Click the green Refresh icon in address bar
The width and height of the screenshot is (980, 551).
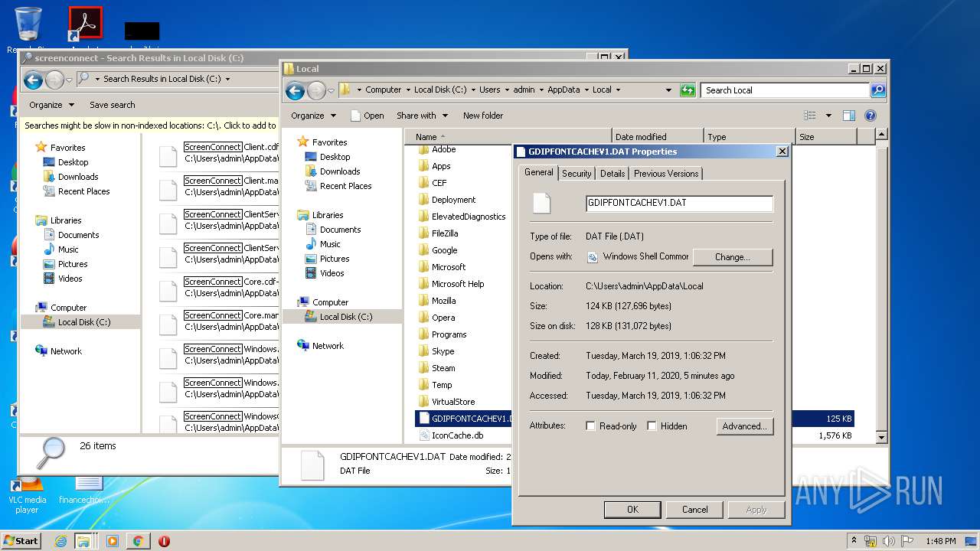(x=688, y=90)
